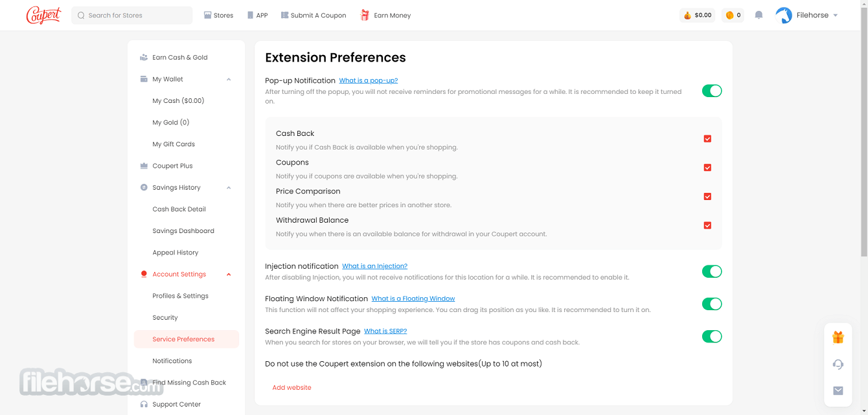Click the 'What is a Floating Window' link
Screen dimensions: 868x415
pos(413,298)
